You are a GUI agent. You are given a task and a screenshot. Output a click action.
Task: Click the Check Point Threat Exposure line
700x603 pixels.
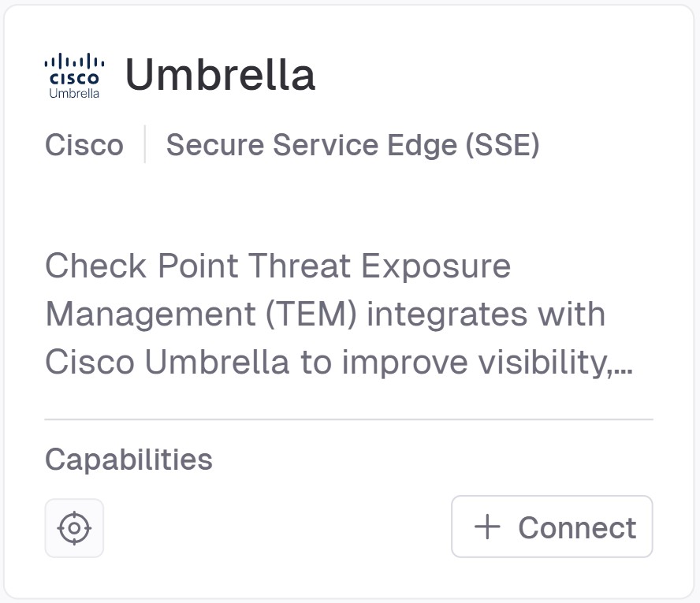point(277,266)
